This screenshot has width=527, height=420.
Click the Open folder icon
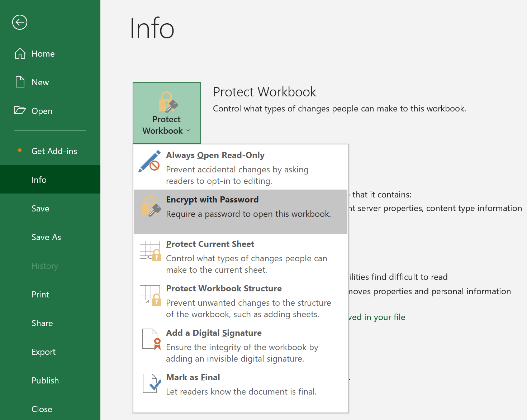coord(20,110)
